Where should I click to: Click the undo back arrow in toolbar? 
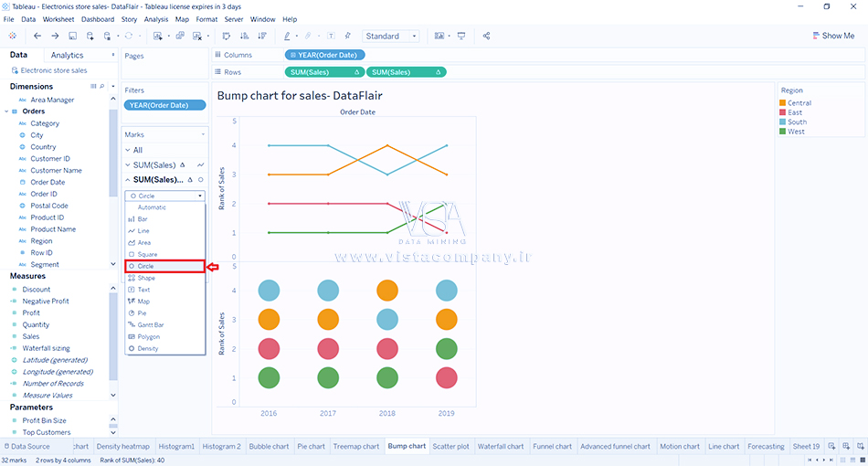37,36
